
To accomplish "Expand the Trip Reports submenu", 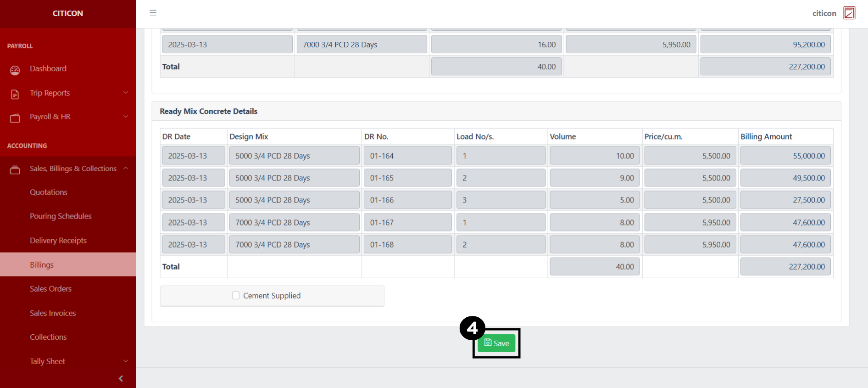I will [125, 93].
